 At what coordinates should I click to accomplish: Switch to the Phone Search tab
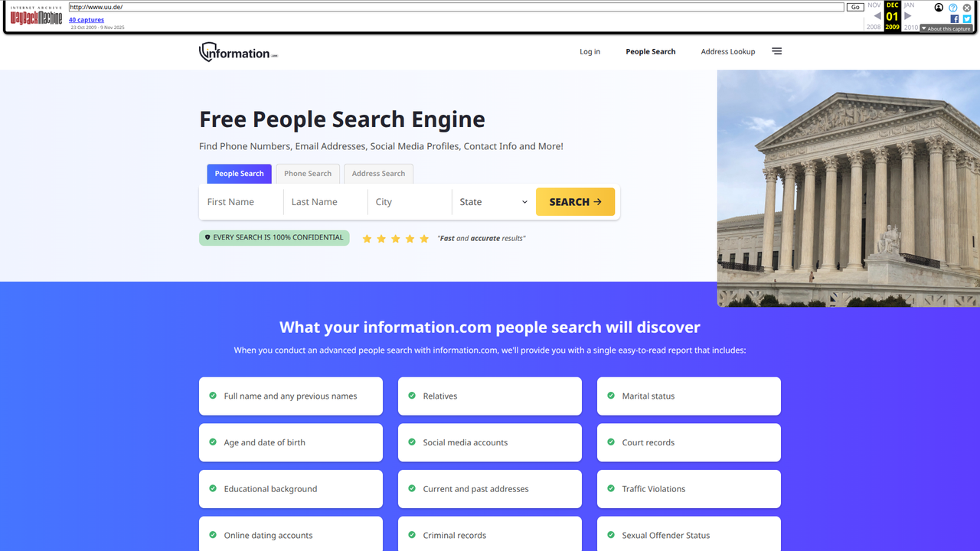coord(308,174)
